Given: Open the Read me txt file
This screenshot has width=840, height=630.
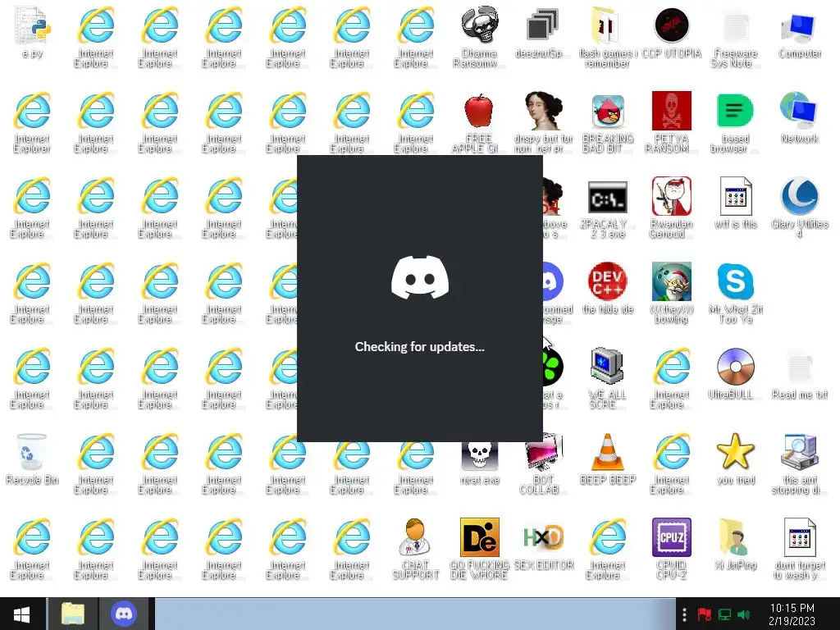Looking at the screenshot, I should pos(799,367).
